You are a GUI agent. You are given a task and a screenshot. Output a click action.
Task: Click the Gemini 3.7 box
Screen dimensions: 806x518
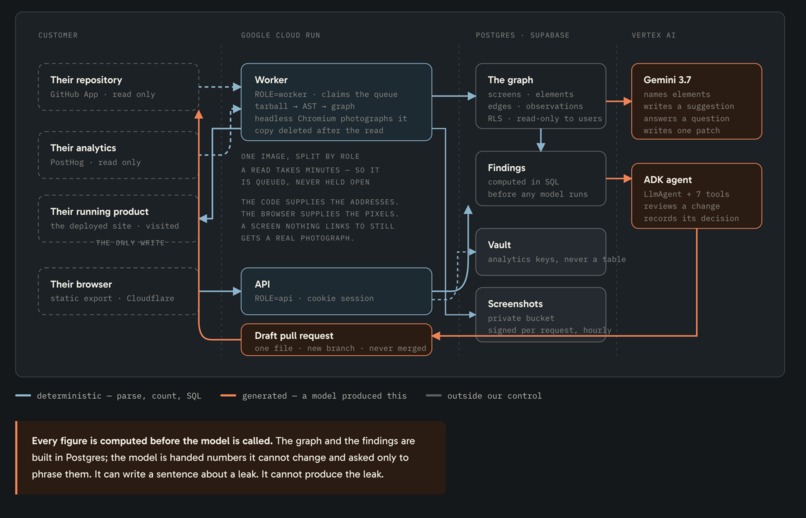pyautogui.click(x=697, y=101)
